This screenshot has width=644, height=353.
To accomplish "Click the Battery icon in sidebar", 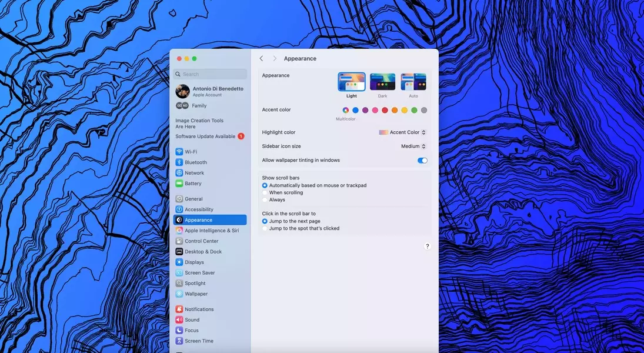I will 179,184.
